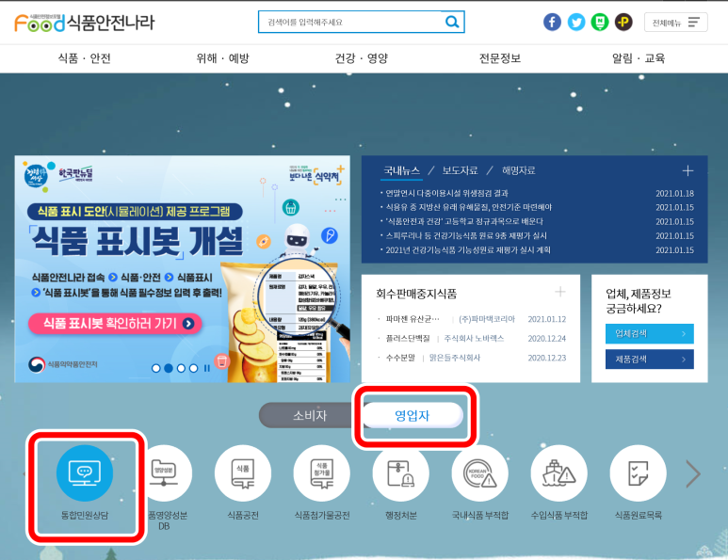Expand news list with plus icon
This screenshot has height=560, width=728.
pyautogui.click(x=688, y=170)
